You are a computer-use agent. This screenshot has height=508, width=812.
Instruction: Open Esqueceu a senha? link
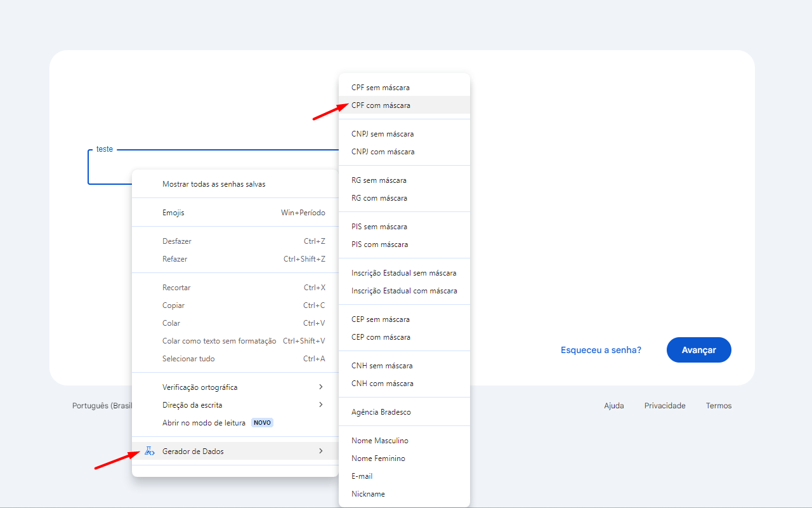[601, 350]
